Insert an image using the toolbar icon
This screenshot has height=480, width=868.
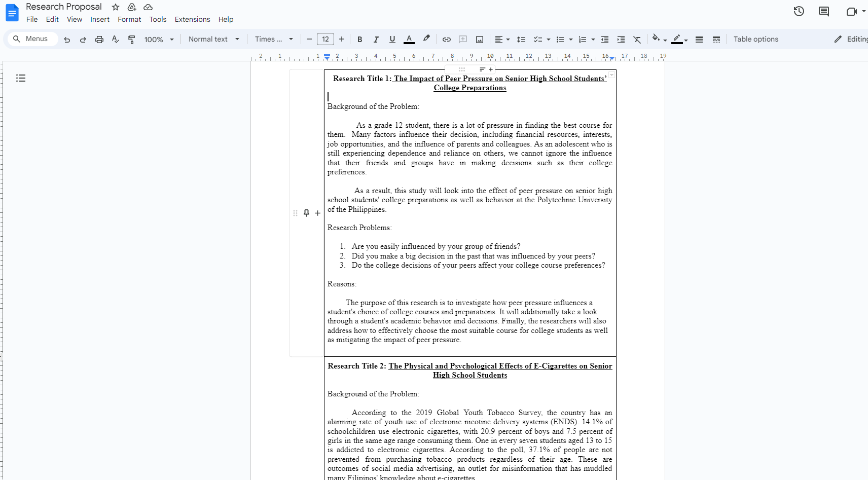[x=480, y=39]
